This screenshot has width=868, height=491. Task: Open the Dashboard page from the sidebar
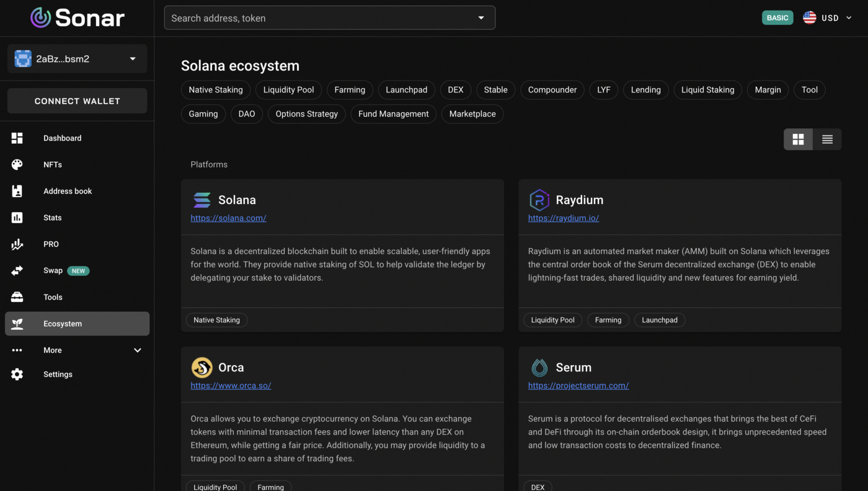17,138
